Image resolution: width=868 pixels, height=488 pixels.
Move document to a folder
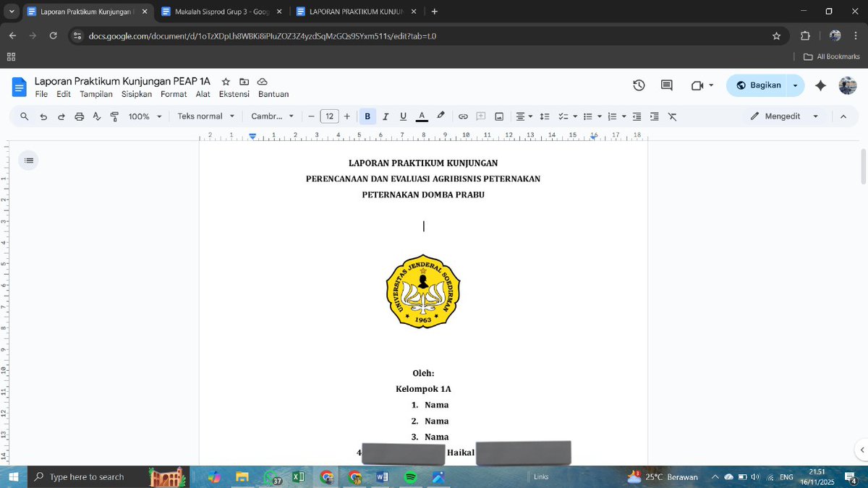(x=244, y=82)
